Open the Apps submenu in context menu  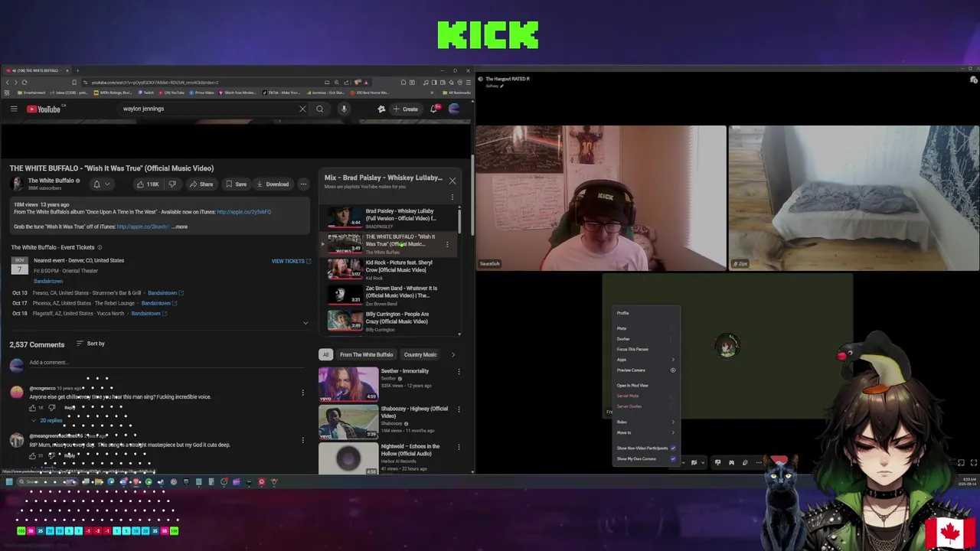(646, 360)
